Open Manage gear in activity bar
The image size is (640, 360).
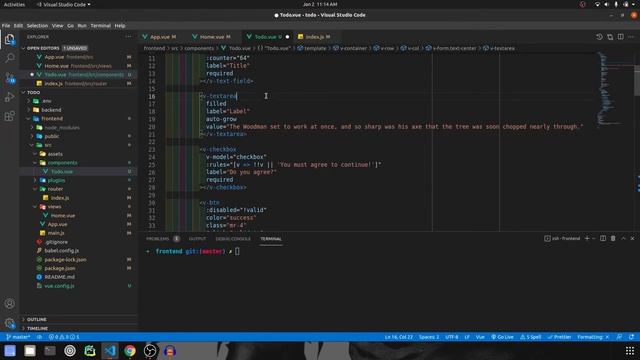coord(9,323)
